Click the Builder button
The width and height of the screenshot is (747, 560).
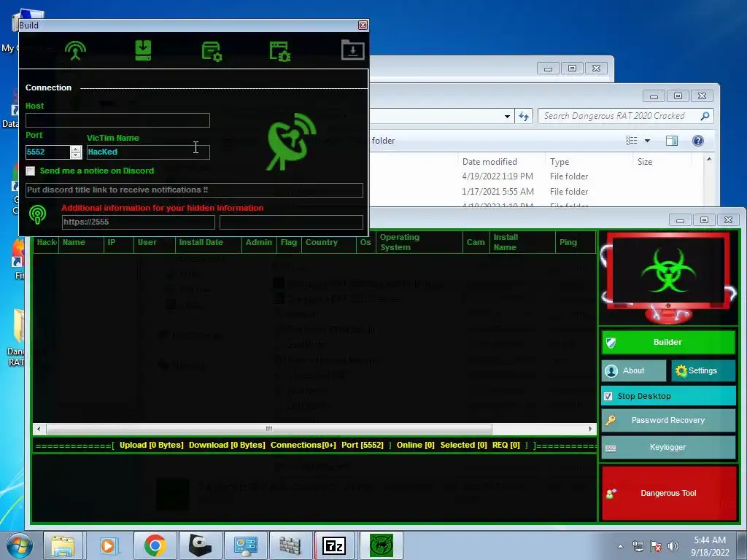click(x=668, y=343)
